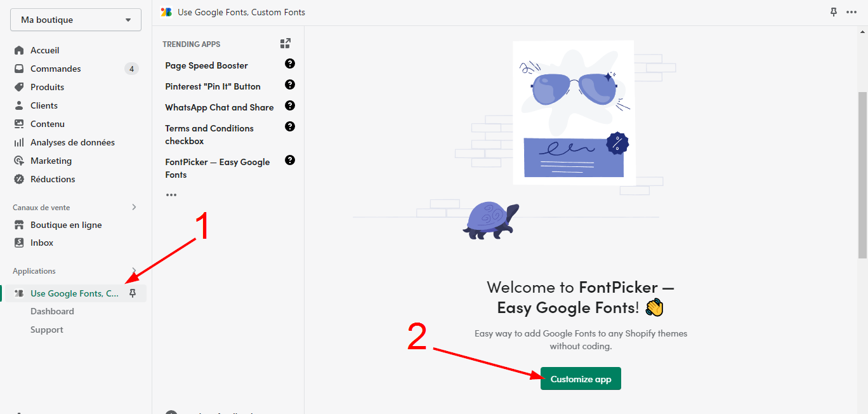
Task: Click help icon next to Page Speed Booster
Action: click(x=290, y=63)
